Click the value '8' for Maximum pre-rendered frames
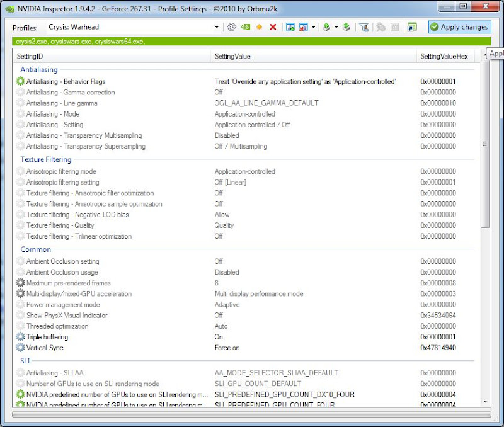This screenshot has height=427, width=504. 216,283
